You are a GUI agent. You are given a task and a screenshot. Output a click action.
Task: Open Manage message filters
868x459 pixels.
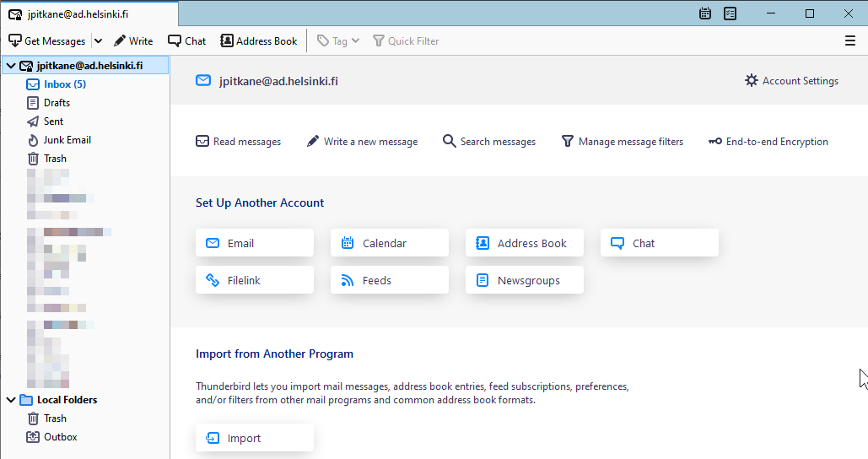[623, 142]
